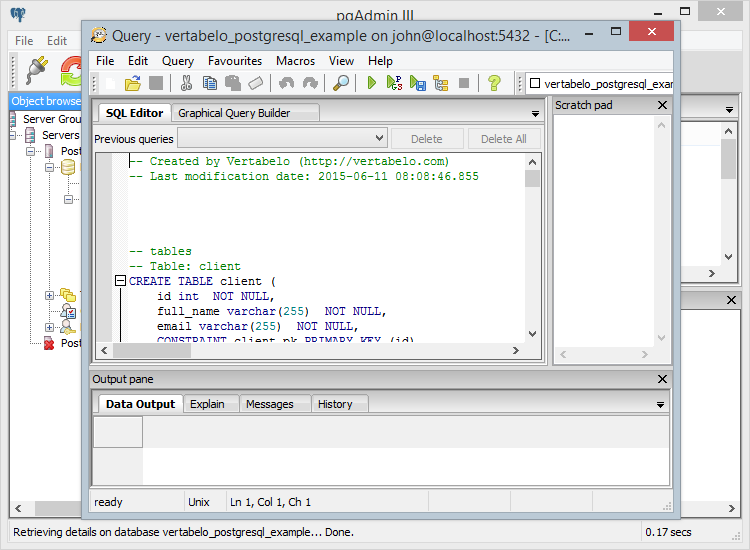The width and height of the screenshot is (750, 550).
Task: Collapse the CREATE TABLE client code block
Action: (x=120, y=282)
